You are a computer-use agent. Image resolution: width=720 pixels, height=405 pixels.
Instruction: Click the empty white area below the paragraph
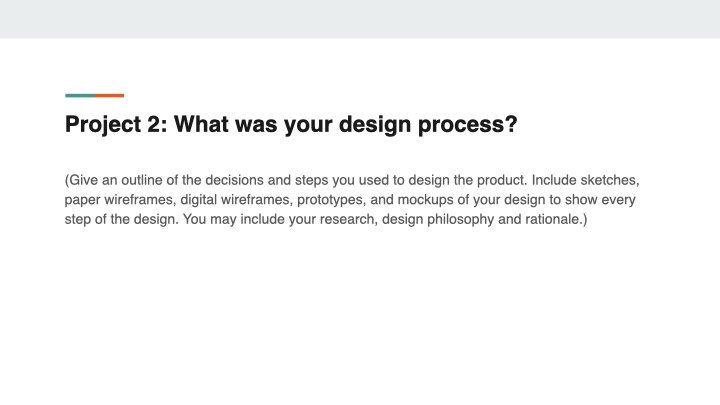360,320
